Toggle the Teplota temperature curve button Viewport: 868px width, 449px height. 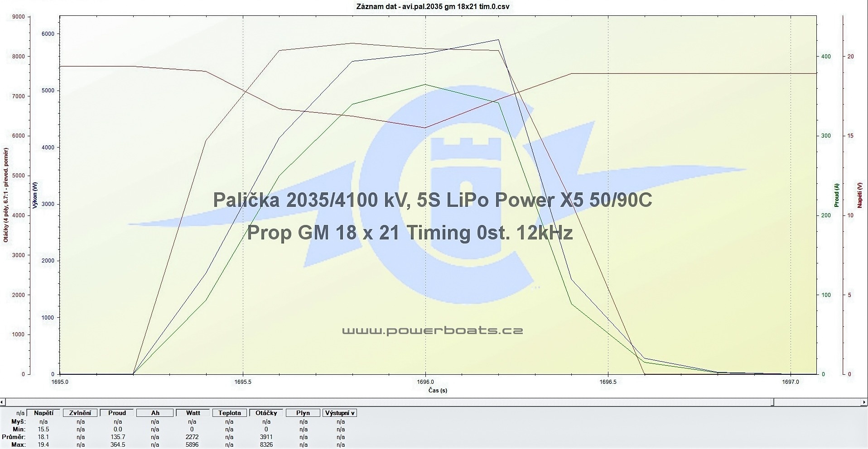[230, 413]
